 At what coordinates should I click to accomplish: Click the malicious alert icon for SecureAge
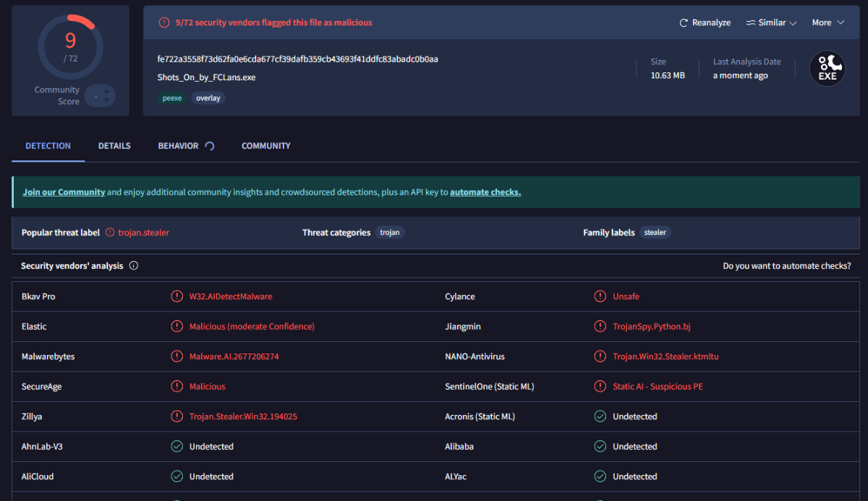pyautogui.click(x=176, y=386)
